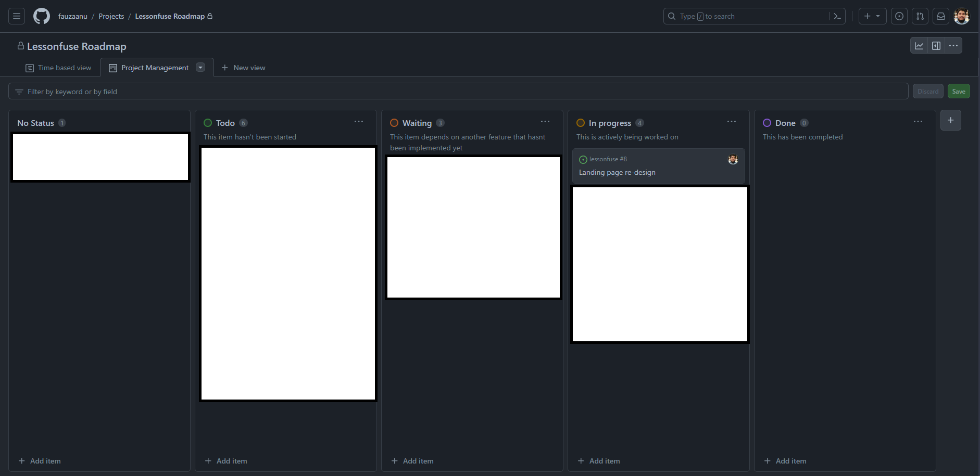980x476 pixels.
Task: Click Add item in Waiting column
Action: pos(412,461)
